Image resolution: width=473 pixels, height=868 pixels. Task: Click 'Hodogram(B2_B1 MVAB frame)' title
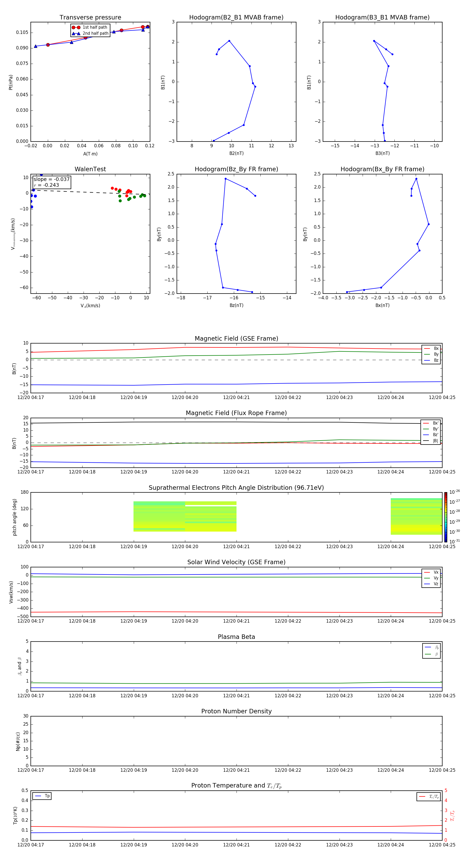tap(236, 17)
